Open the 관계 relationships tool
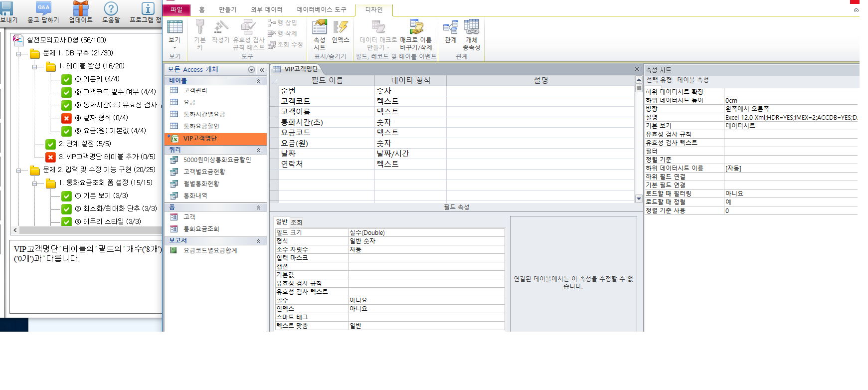Image resolution: width=868 pixels, height=390 pixels. pyautogui.click(x=450, y=28)
